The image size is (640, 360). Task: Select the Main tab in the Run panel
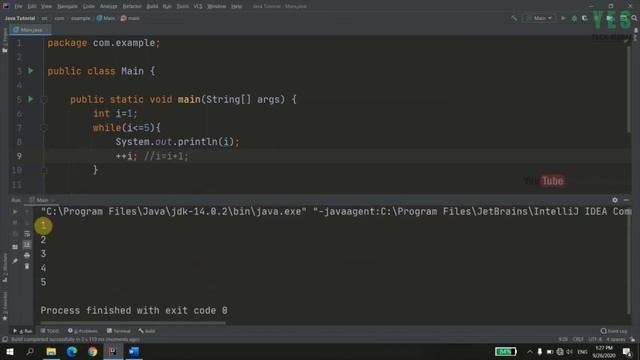click(x=42, y=200)
